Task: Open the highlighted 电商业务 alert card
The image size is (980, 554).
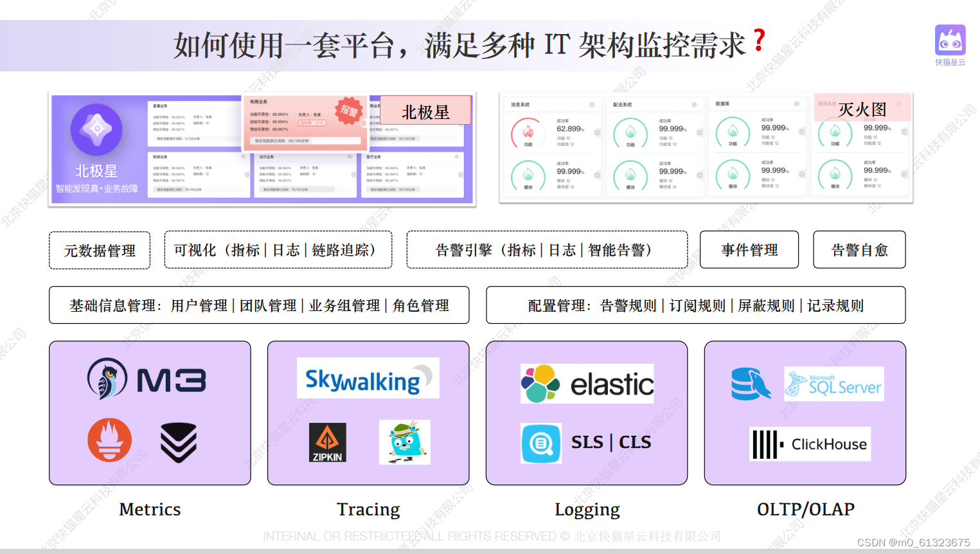Action: [306, 123]
